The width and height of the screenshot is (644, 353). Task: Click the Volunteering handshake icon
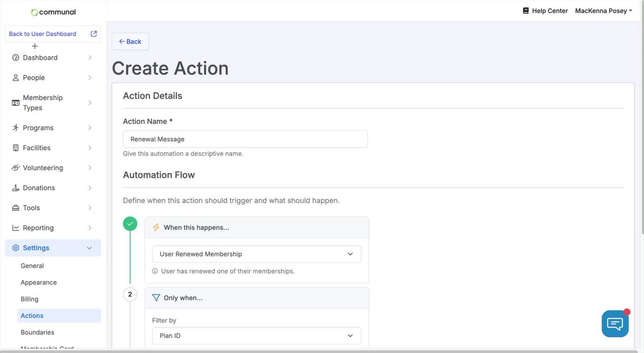pos(16,168)
